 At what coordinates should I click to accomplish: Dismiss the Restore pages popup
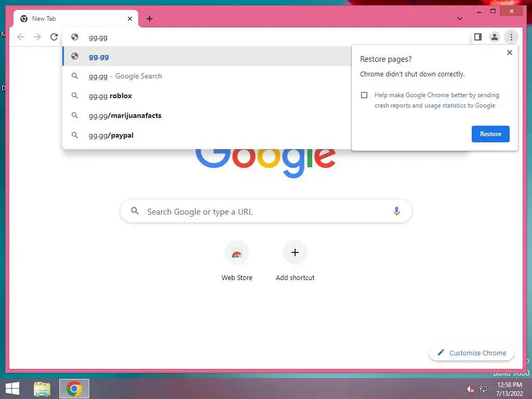tap(509, 52)
